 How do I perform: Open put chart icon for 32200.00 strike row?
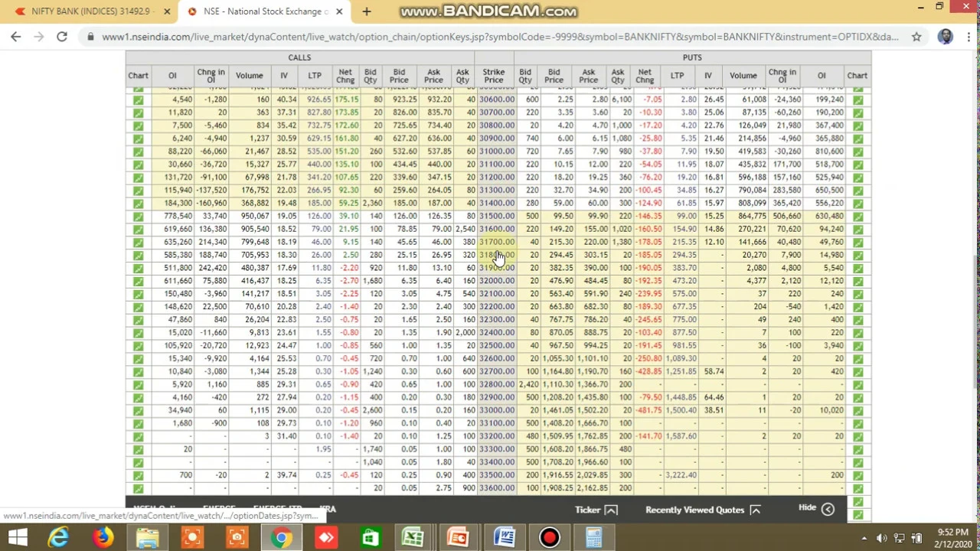[x=857, y=307]
